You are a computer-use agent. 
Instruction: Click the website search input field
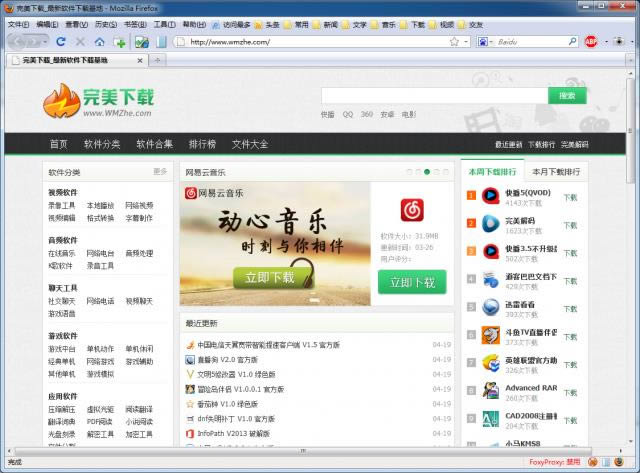(434, 96)
